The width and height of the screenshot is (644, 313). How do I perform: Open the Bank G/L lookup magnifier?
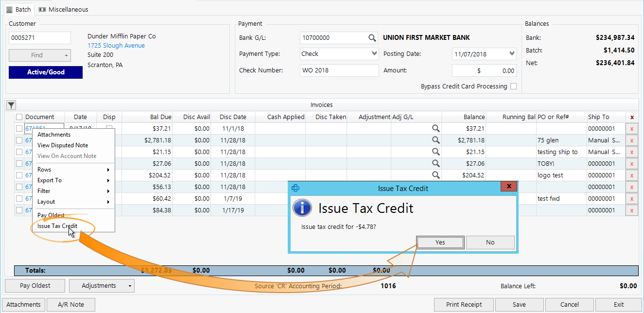click(x=372, y=37)
